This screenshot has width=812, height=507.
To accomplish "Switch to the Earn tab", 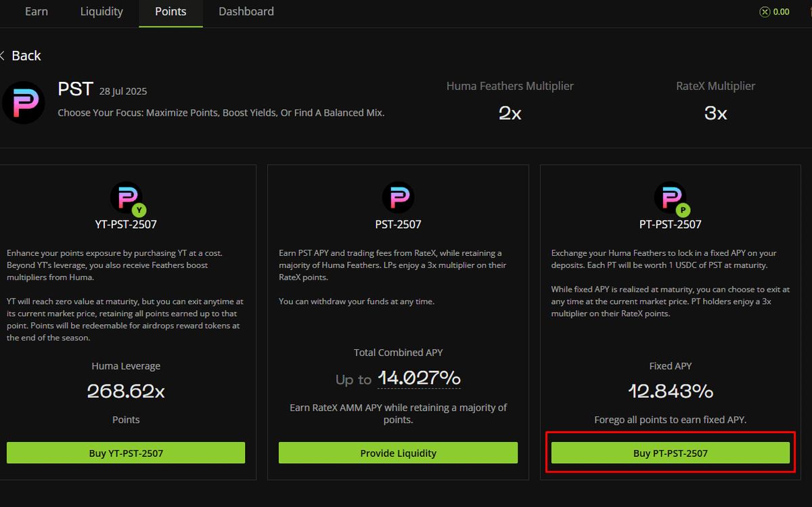I will pyautogui.click(x=37, y=12).
